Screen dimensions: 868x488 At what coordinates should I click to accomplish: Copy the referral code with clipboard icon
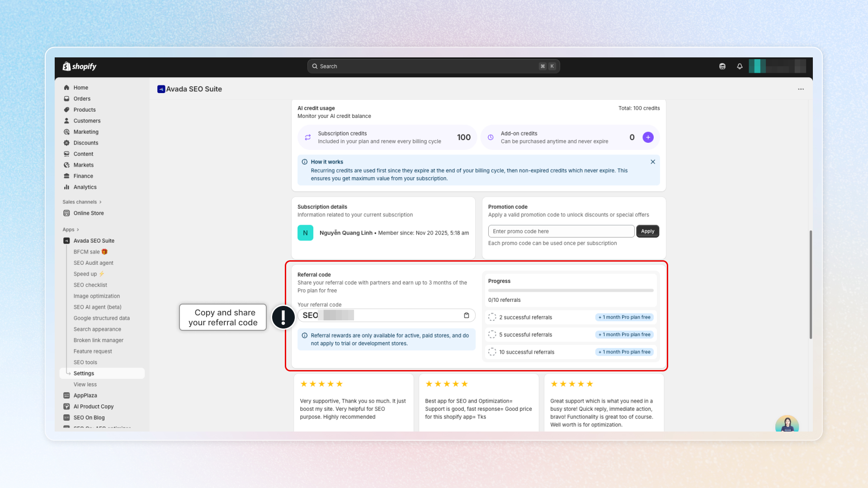[466, 315]
